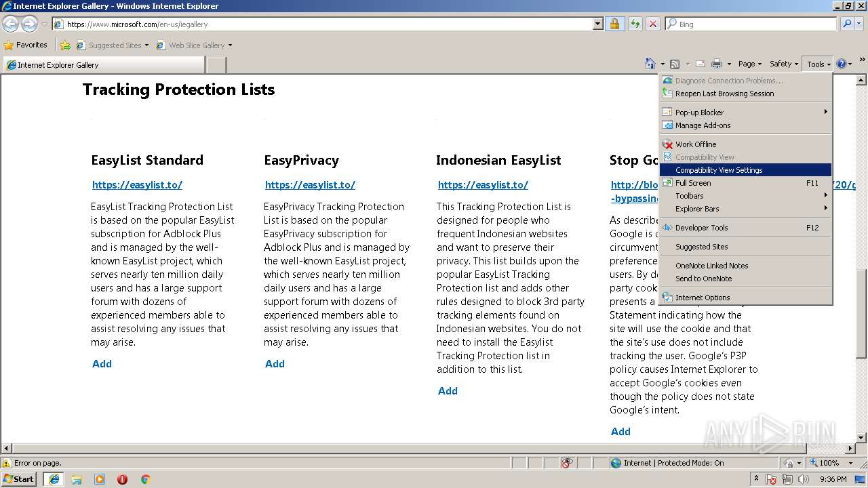Select Compatibility View Settings

tap(745, 170)
